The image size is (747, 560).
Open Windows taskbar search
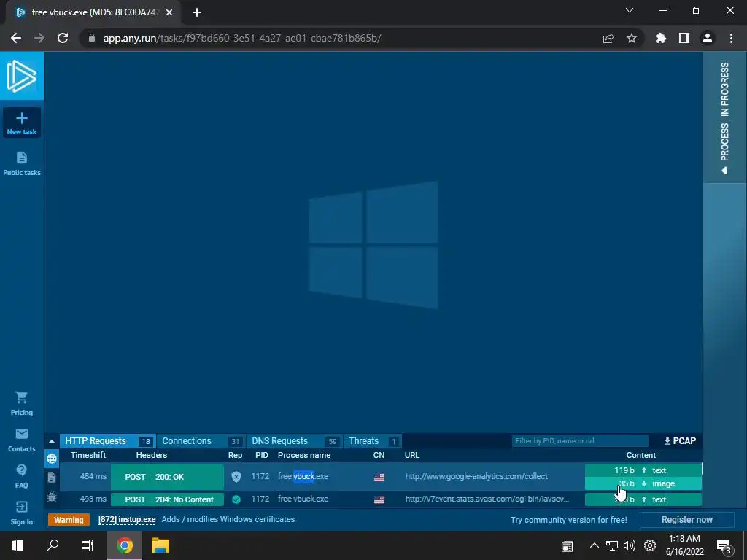pos(53,545)
